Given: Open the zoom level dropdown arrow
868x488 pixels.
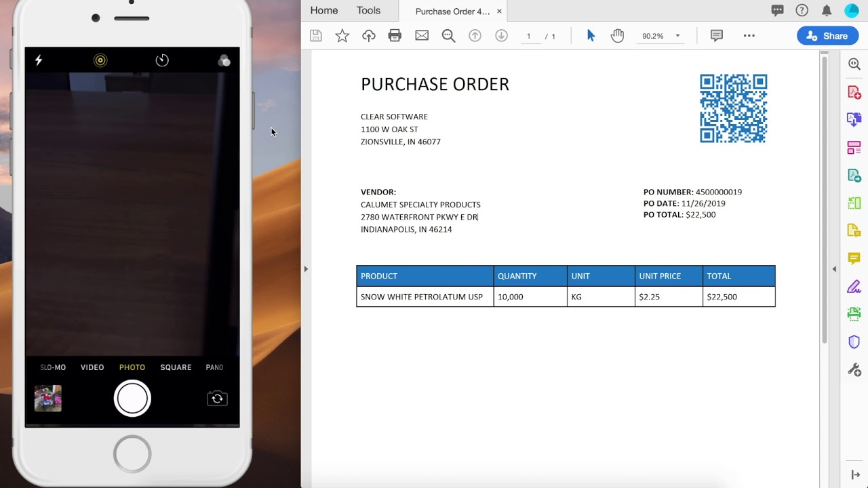Looking at the screenshot, I should pyautogui.click(x=677, y=36).
